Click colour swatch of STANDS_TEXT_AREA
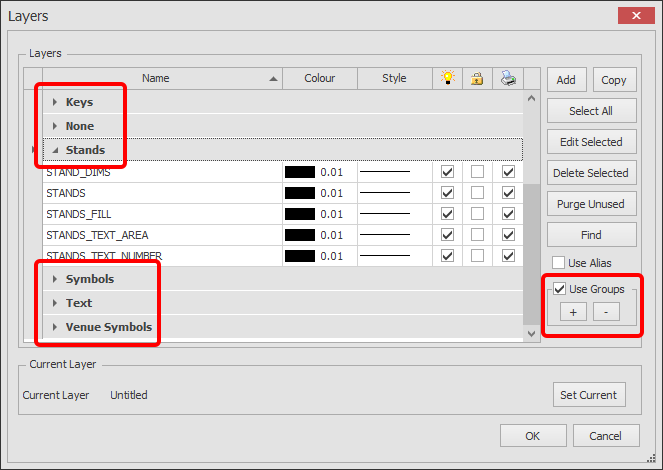The width and height of the screenshot is (663, 470). (x=300, y=235)
